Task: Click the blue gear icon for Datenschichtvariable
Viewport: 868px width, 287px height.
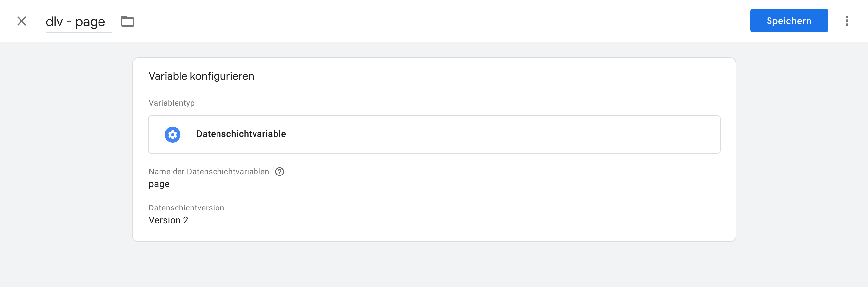Action: (172, 135)
